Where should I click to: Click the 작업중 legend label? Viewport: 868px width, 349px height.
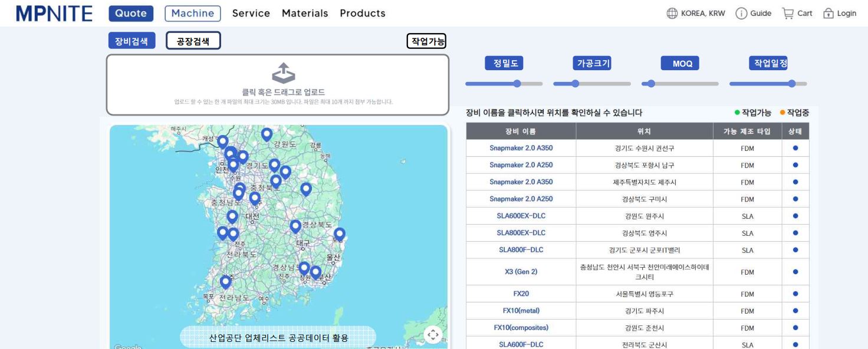point(798,112)
